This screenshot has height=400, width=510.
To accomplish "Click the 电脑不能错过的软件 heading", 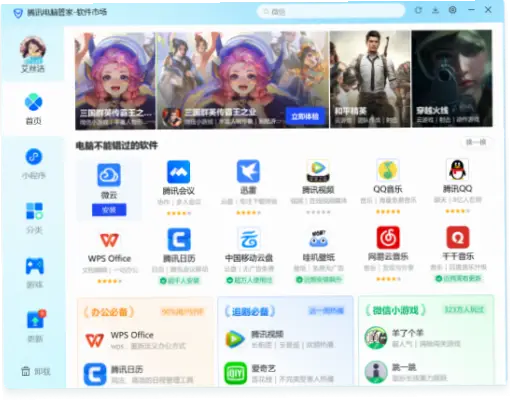I will pyautogui.click(x=117, y=145).
